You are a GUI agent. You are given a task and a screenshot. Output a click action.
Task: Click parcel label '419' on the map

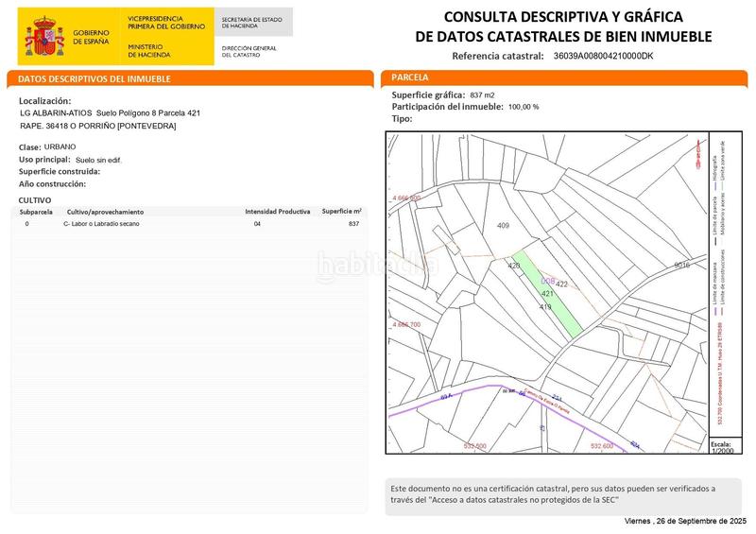pos(545,307)
